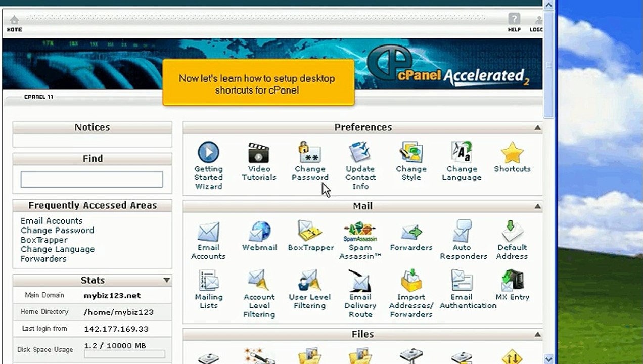Open BoxTrapper link in Frequently Accessed Areas
643x364 pixels.
[x=44, y=240]
